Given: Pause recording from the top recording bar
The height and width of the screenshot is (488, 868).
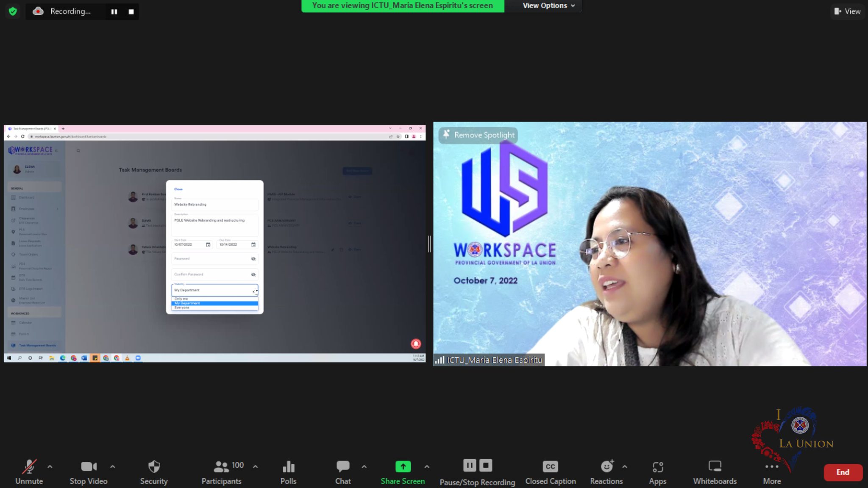Looking at the screenshot, I should pyautogui.click(x=114, y=11).
